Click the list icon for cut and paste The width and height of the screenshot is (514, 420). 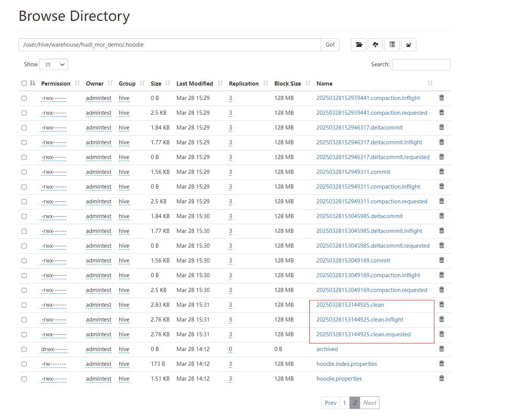(392, 45)
